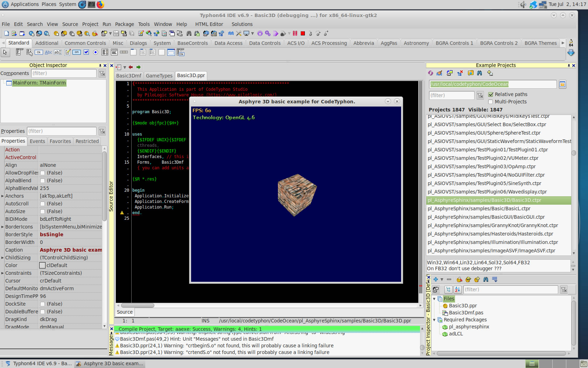Click the A-Z sort icon in Project Inspector
The width and height of the screenshot is (588, 368).
click(x=457, y=289)
